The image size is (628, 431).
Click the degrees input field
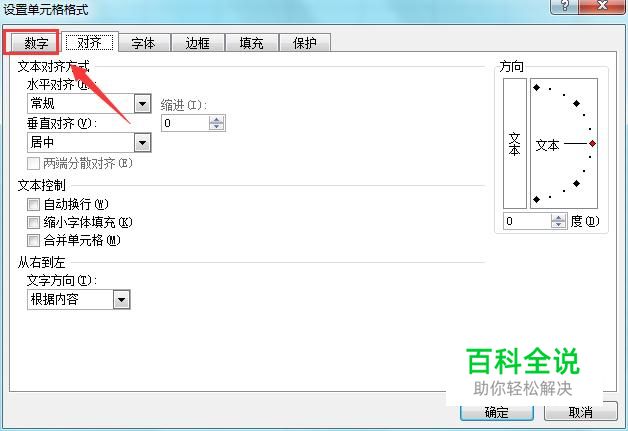pos(527,221)
